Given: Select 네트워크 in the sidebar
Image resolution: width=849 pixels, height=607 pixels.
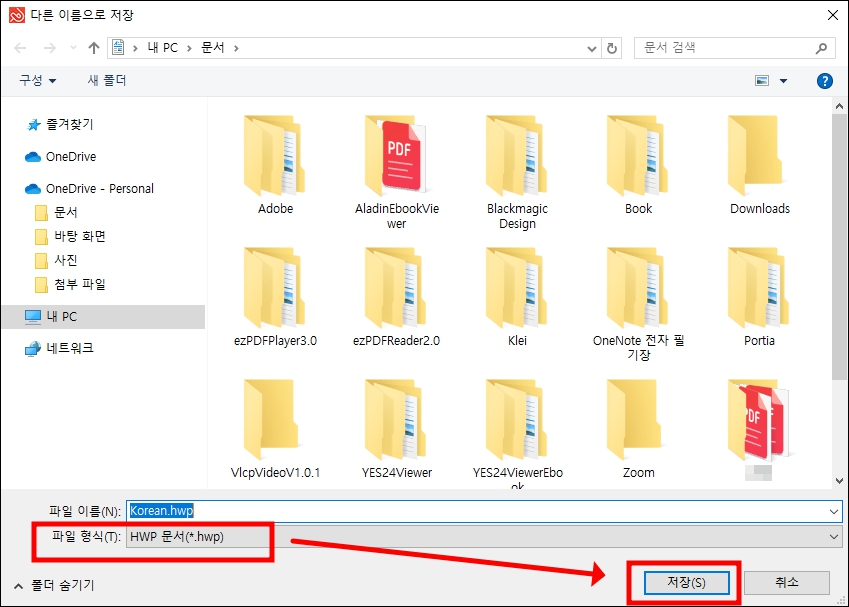Looking at the screenshot, I should coord(60,348).
